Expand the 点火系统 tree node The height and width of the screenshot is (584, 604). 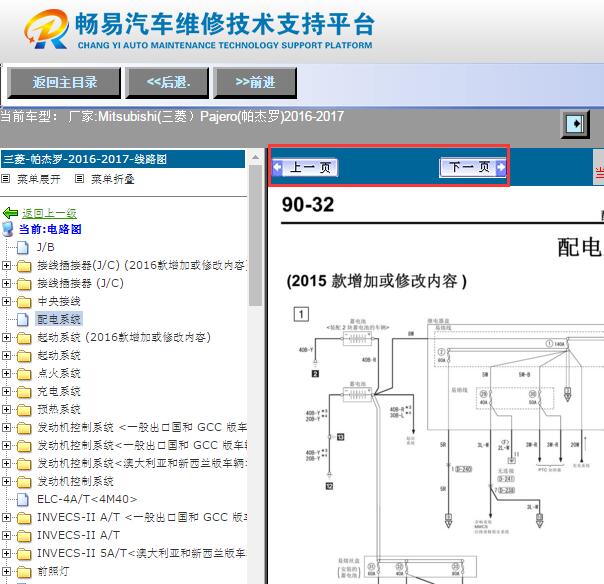[6, 373]
